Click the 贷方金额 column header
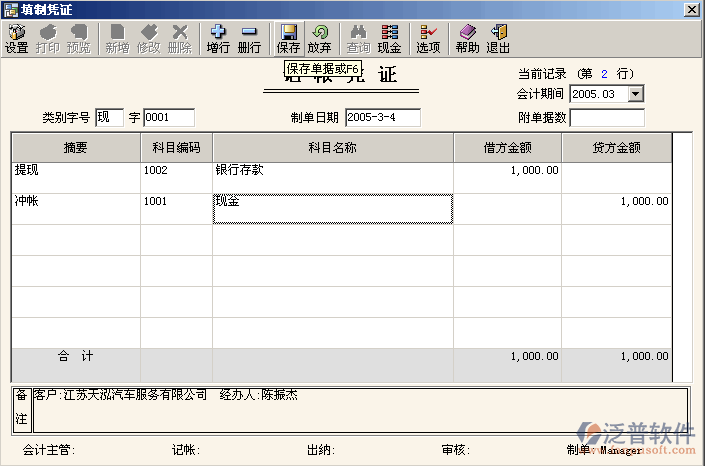The height and width of the screenshot is (466, 706). [616, 148]
